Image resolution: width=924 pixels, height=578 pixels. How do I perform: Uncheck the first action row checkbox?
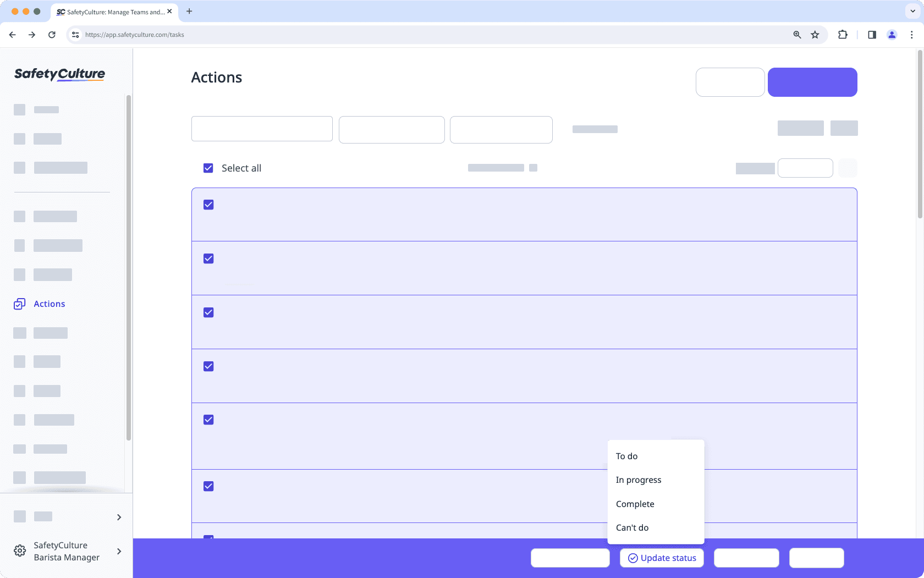click(208, 204)
